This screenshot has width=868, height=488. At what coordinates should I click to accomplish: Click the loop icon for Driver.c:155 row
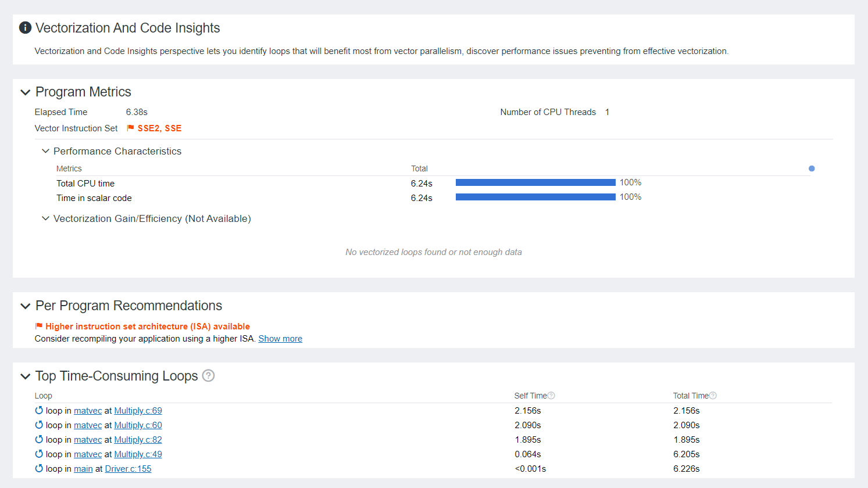tap(39, 469)
